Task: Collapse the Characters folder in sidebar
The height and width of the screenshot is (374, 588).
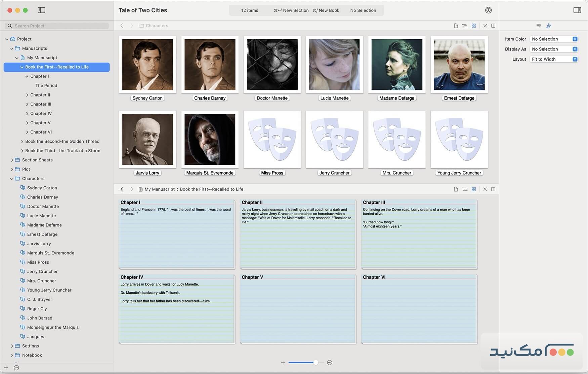Action: pos(12,179)
